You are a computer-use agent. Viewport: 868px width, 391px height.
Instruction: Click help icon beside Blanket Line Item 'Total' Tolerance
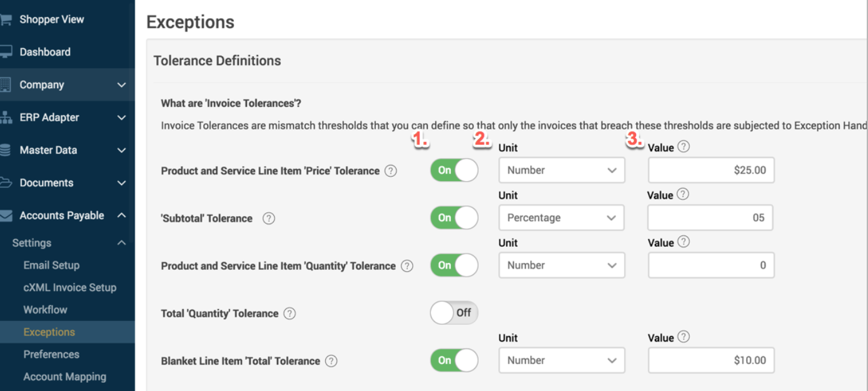tap(331, 361)
